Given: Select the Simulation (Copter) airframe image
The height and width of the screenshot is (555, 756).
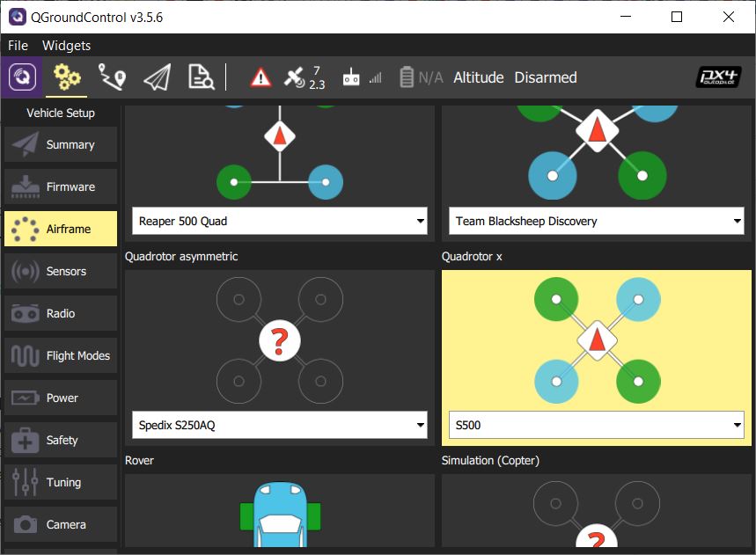Looking at the screenshot, I should tap(597, 514).
